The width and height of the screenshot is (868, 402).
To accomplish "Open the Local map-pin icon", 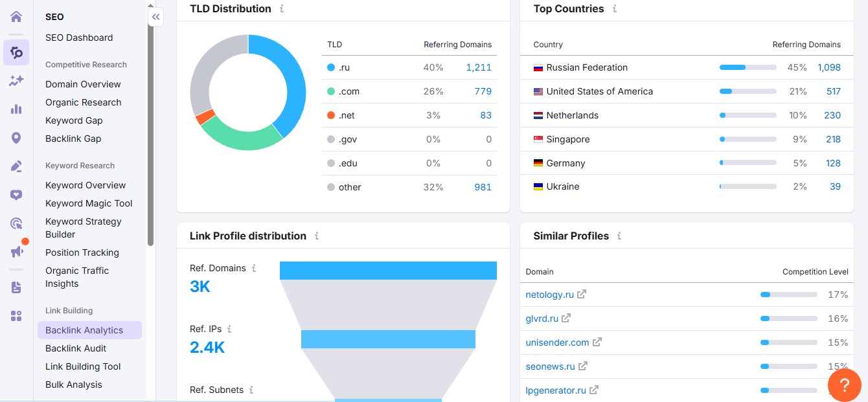I will pos(16,138).
